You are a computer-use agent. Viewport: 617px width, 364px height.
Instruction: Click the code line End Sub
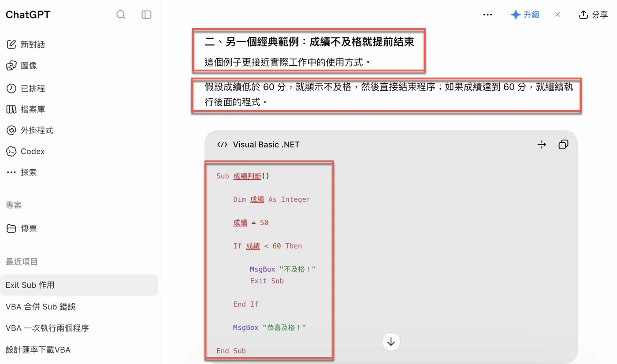231,351
